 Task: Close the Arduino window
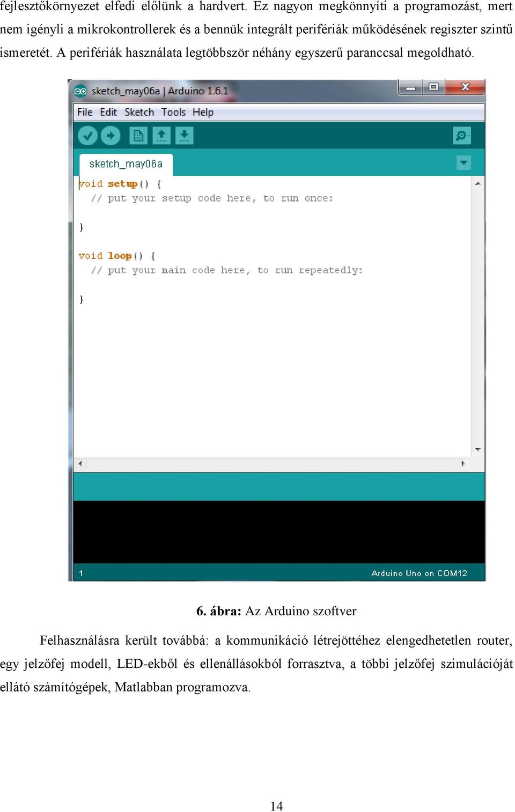[x=465, y=87]
